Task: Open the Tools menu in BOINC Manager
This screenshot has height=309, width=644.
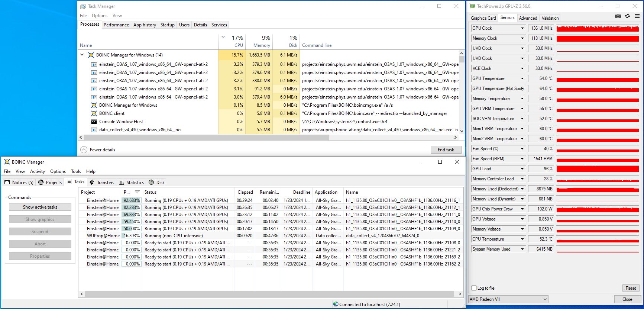Action: click(76, 171)
